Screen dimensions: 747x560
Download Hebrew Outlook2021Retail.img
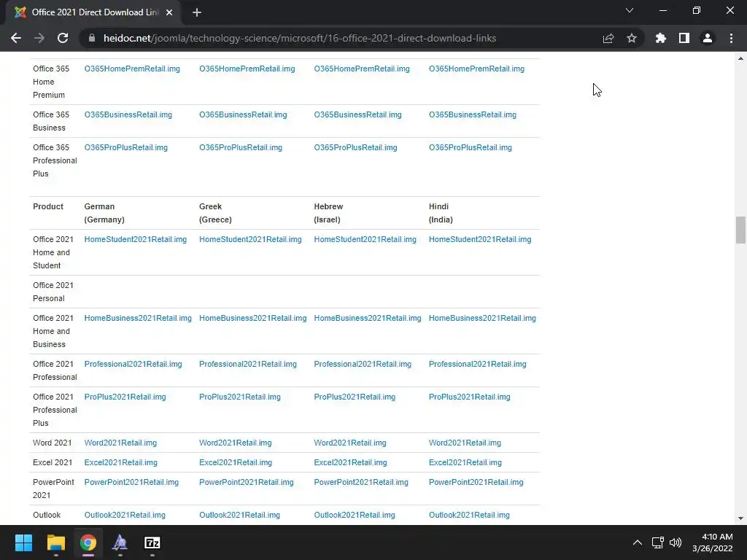(355, 516)
